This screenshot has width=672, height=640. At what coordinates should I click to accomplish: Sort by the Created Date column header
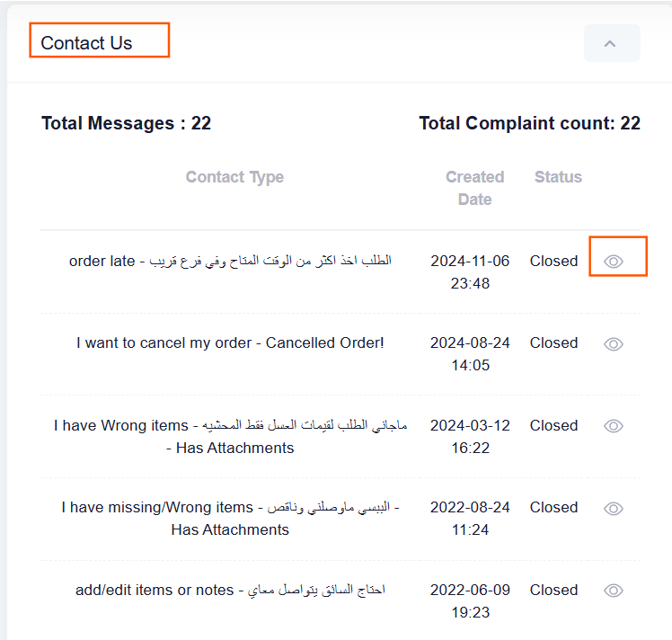click(475, 188)
